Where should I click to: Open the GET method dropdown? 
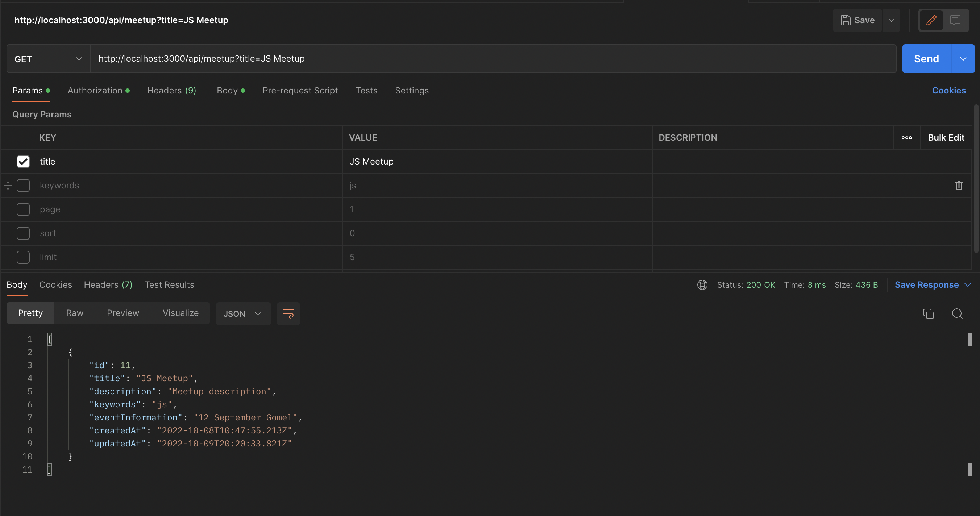(x=47, y=59)
